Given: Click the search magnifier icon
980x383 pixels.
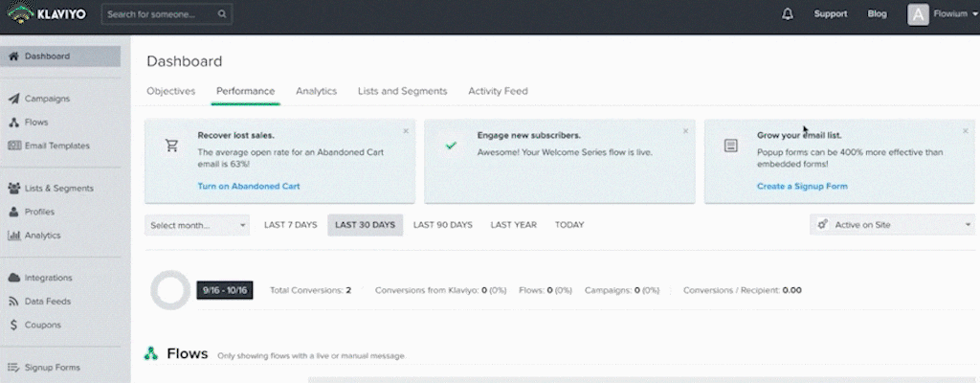Looking at the screenshot, I should [222, 13].
